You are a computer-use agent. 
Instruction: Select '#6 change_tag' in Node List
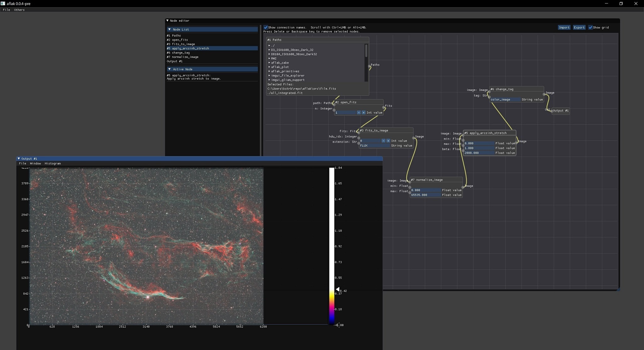coord(212,53)
